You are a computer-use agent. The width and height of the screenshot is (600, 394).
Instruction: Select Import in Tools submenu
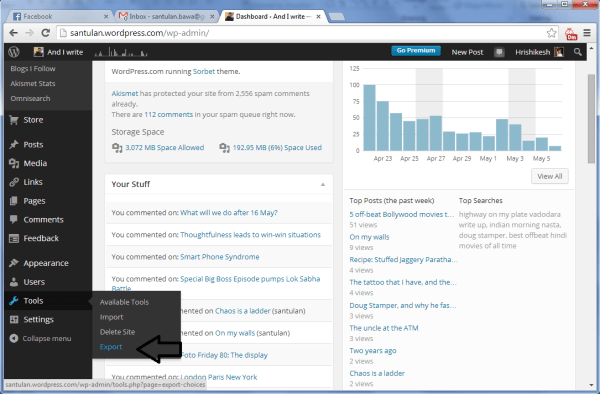pos(111,317)
